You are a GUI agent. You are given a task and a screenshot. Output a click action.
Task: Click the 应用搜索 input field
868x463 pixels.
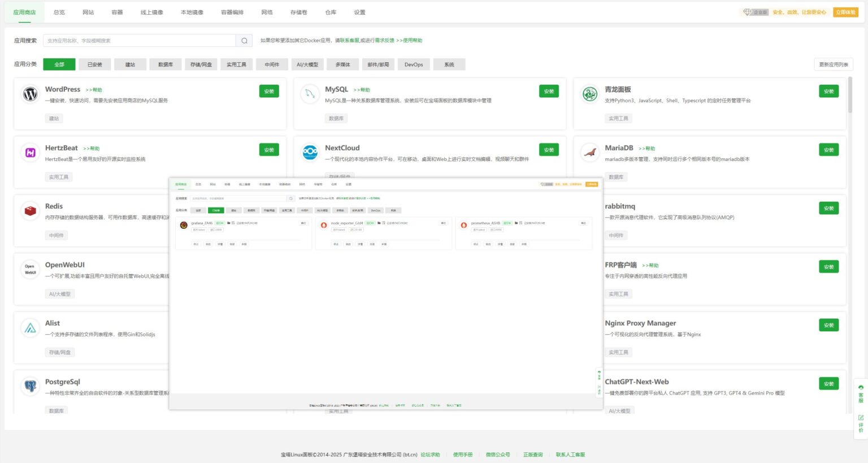[x=139, y=41]
